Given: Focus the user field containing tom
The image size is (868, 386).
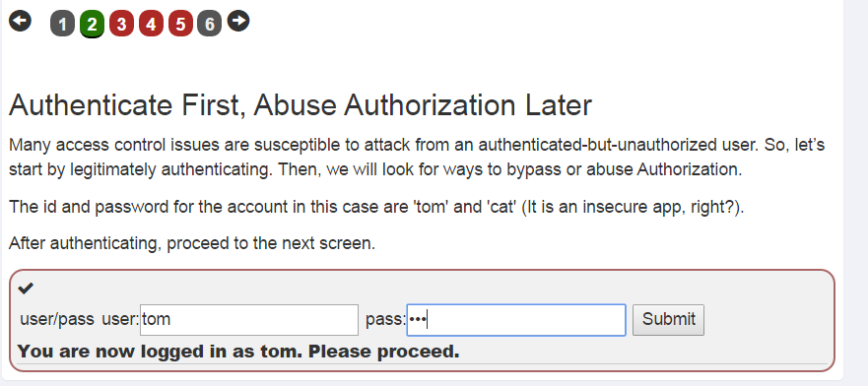Looking at the screenshot, I should click(x=249, y=320).
